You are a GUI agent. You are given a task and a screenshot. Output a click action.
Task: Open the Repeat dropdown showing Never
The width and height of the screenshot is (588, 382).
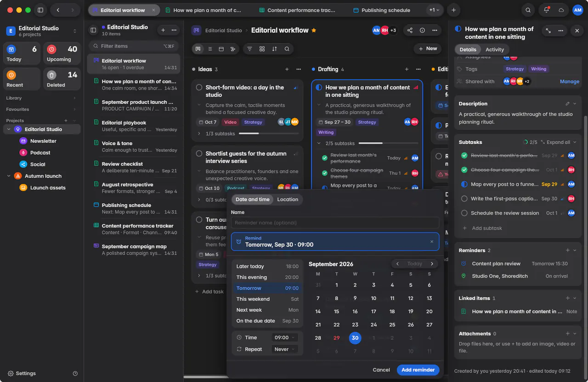(x=285, y=349)
